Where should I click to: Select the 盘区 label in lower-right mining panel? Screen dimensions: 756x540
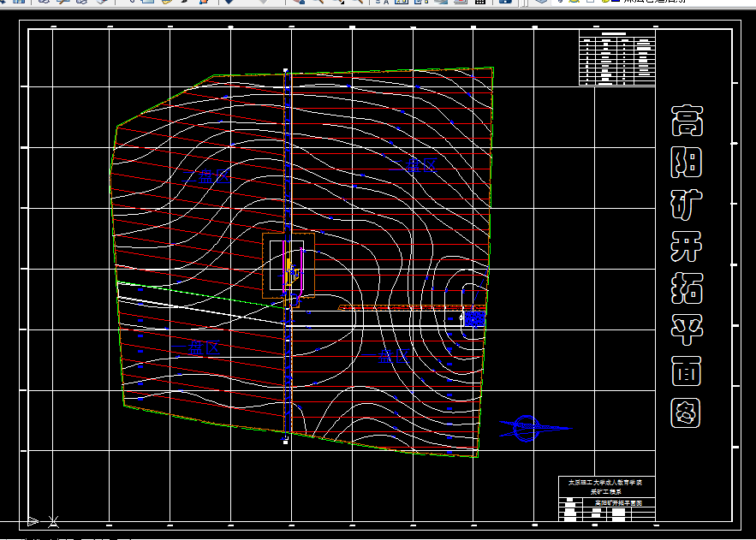[x=386, y=357]
